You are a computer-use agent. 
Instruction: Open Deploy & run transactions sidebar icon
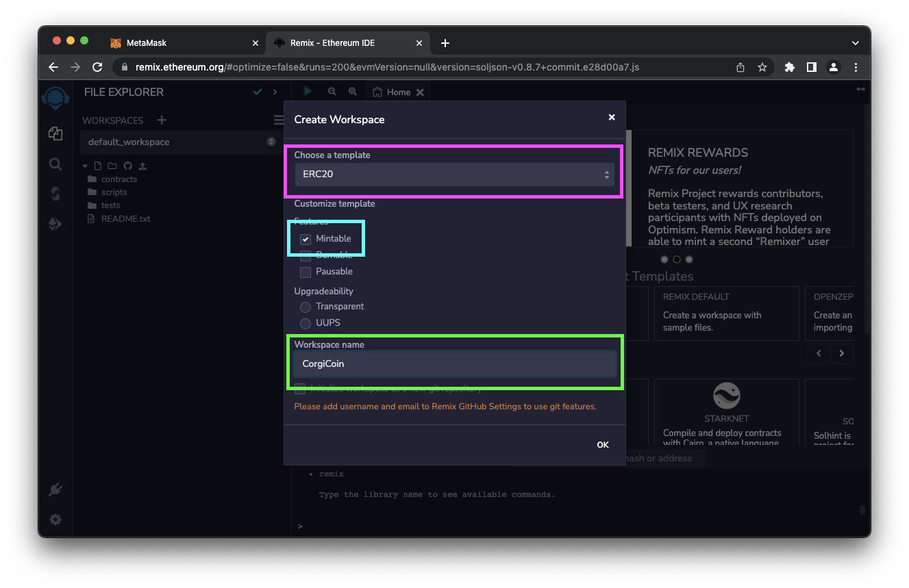55,224
